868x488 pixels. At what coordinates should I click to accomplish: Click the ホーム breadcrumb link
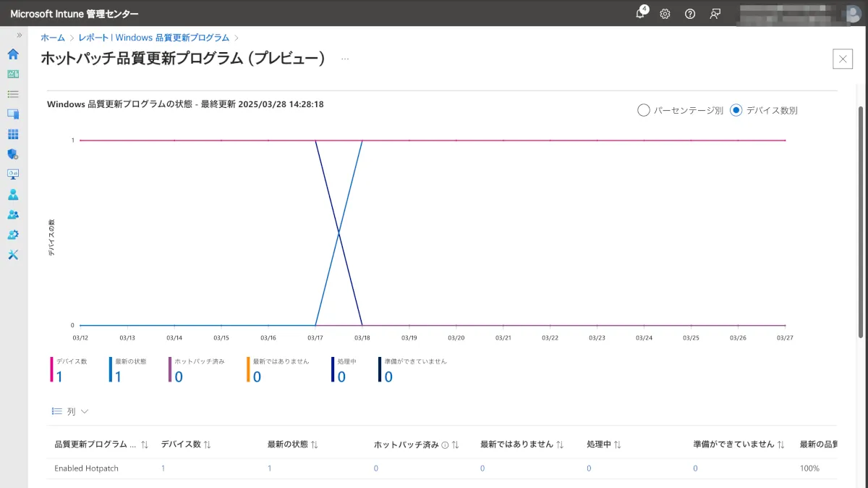coord(53,38)
